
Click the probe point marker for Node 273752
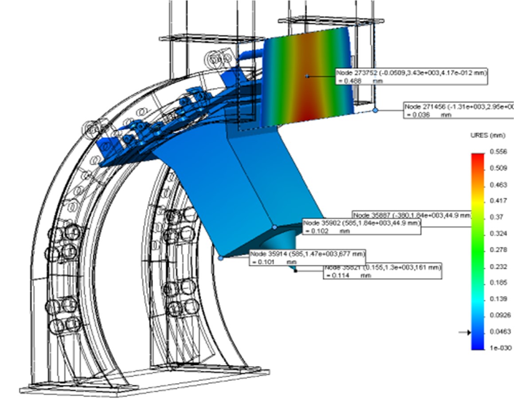pos(306,77)
